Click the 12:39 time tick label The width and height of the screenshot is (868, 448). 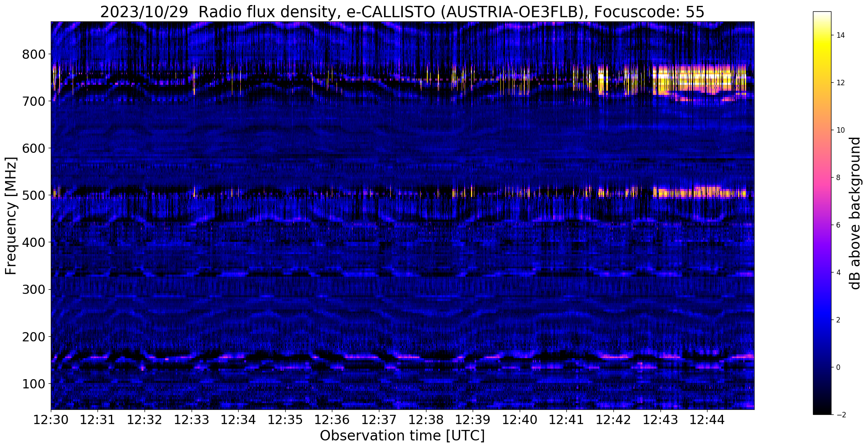(x=473, y=419)
